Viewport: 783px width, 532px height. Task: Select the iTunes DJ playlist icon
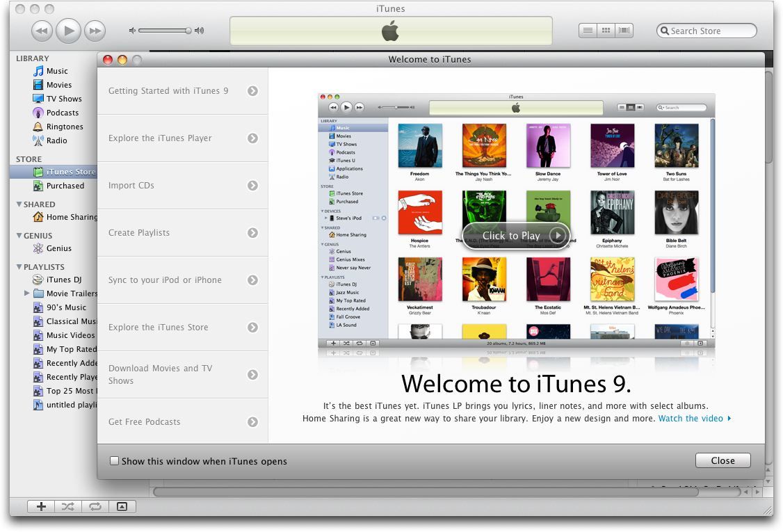coord(38,280)
